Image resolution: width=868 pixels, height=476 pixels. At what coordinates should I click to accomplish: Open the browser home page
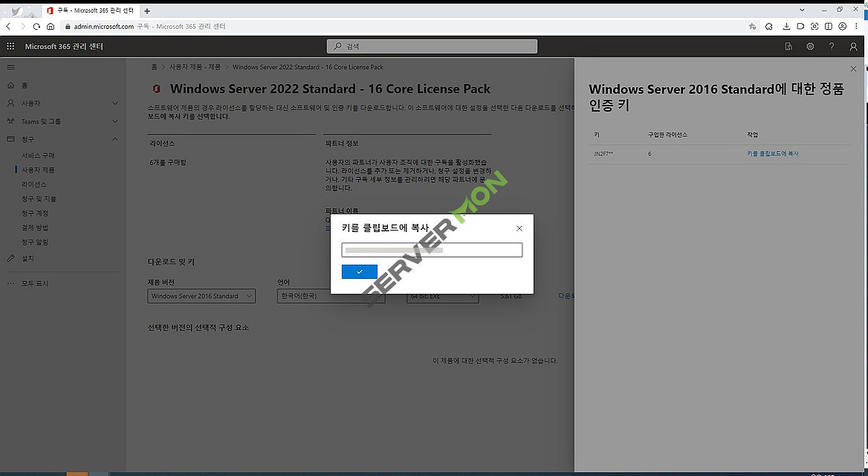click(x=51, y=26)
